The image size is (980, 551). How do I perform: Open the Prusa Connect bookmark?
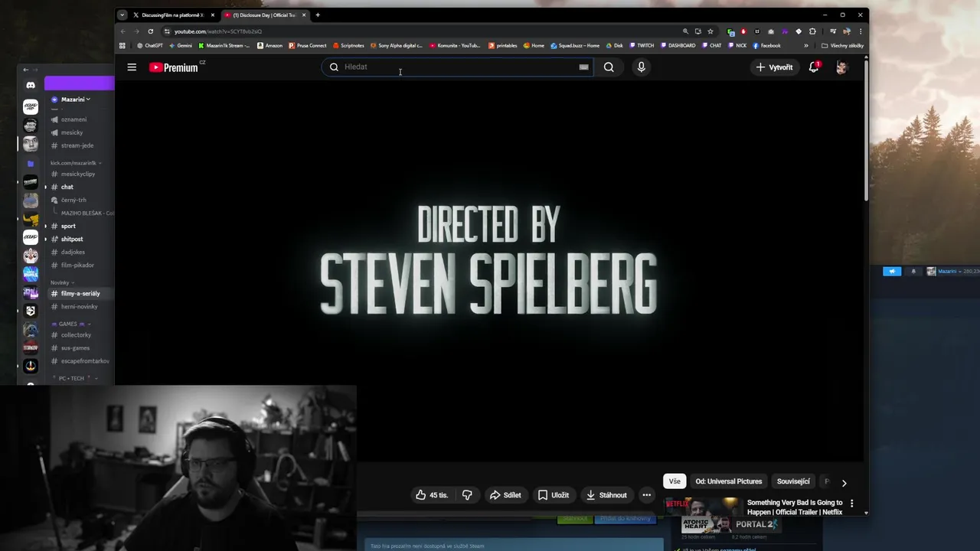click(x=307, y=45)
